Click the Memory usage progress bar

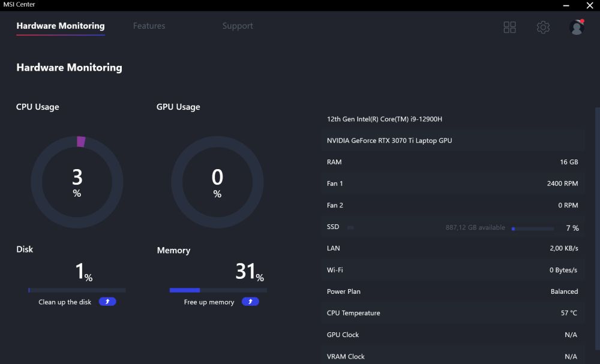pos(218,290)
